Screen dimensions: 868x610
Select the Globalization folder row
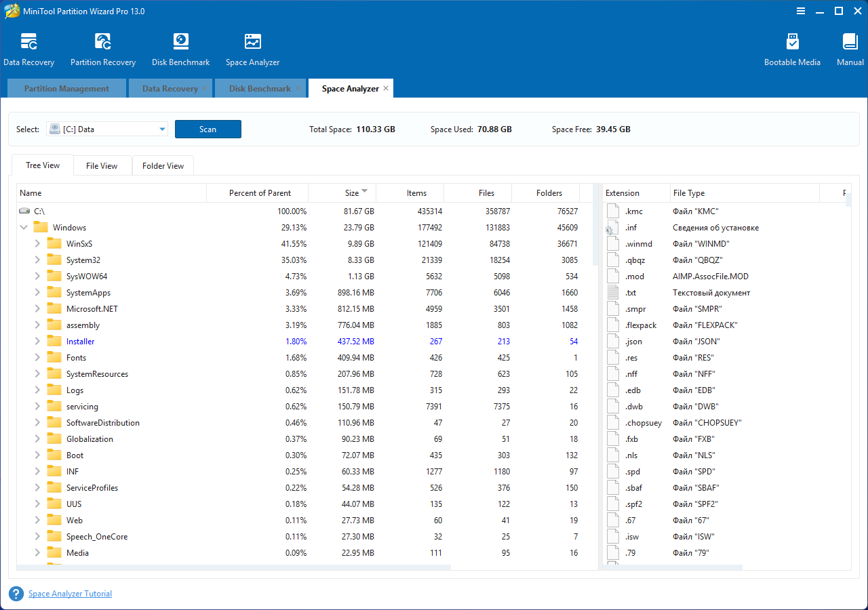pos(304,439)
